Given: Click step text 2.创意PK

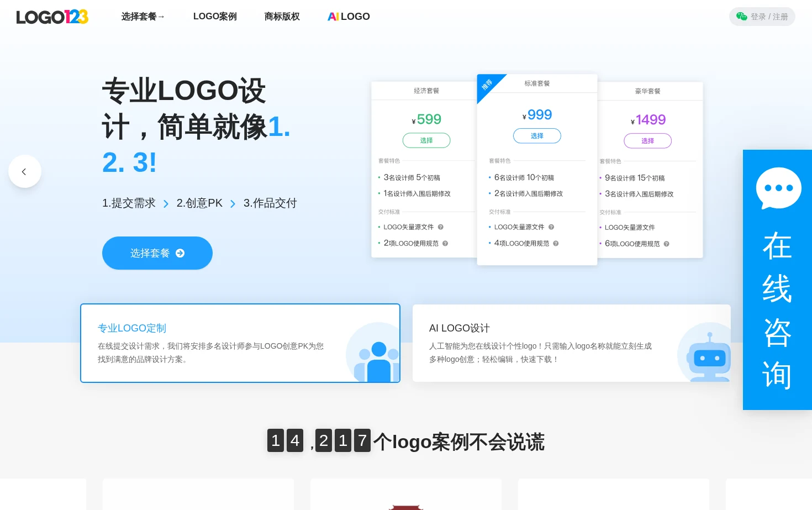Looking at the screenshot, I should coord(199,203).
